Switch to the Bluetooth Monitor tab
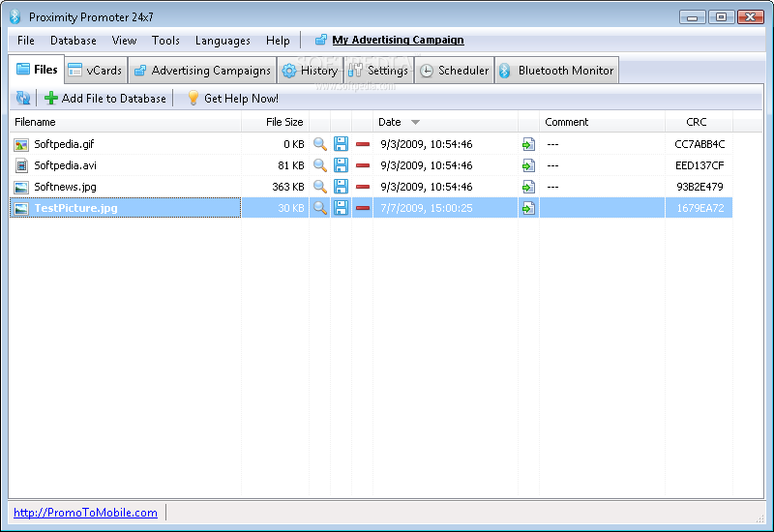 click(557, 71)
